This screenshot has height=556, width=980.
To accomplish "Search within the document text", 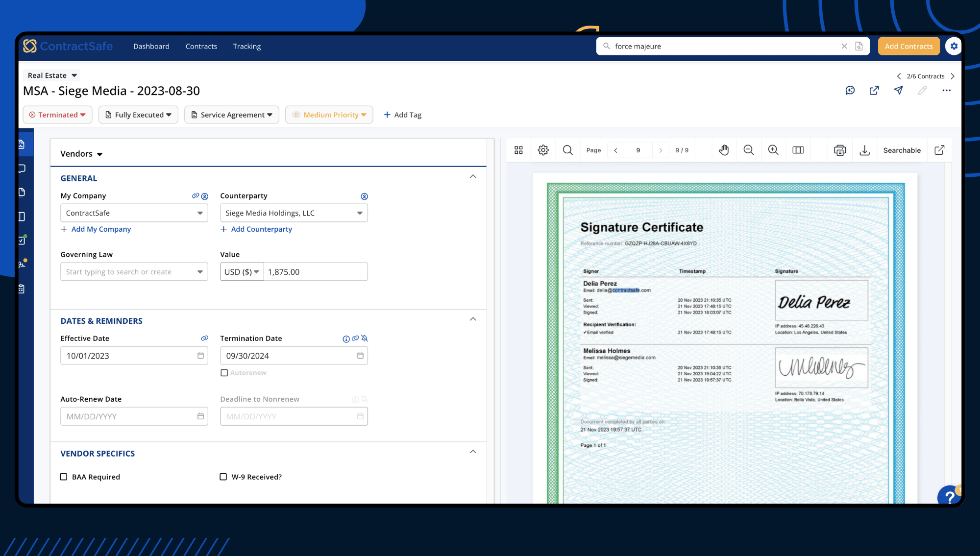I will 568,150.
